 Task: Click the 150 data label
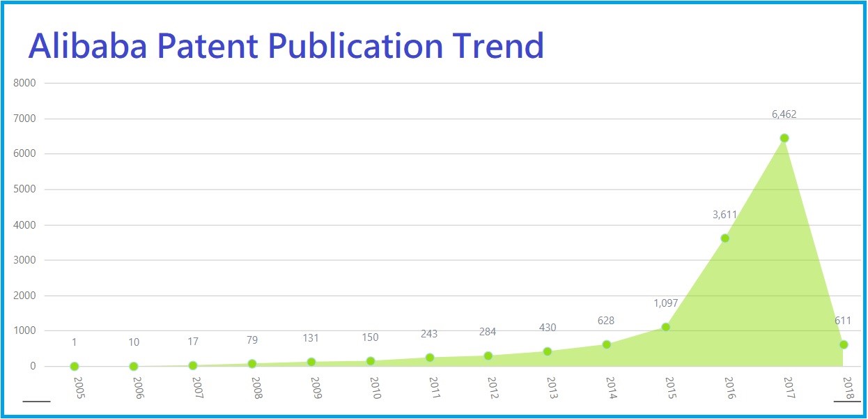pos(370,337)
